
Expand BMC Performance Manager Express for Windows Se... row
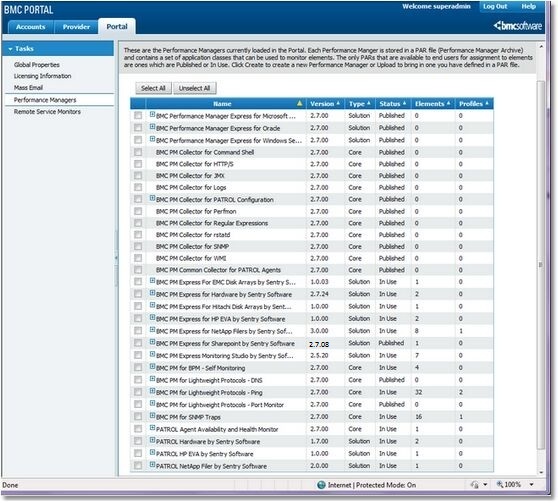point(152,139)
